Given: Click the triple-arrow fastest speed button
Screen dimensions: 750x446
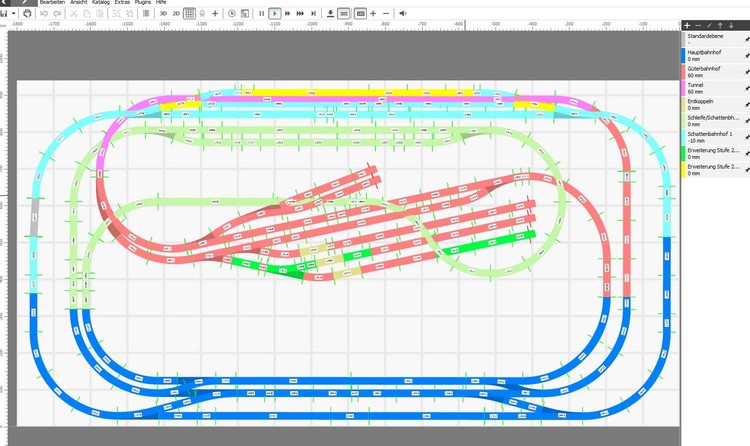Looking at the screenshot, I should point(300,13).
